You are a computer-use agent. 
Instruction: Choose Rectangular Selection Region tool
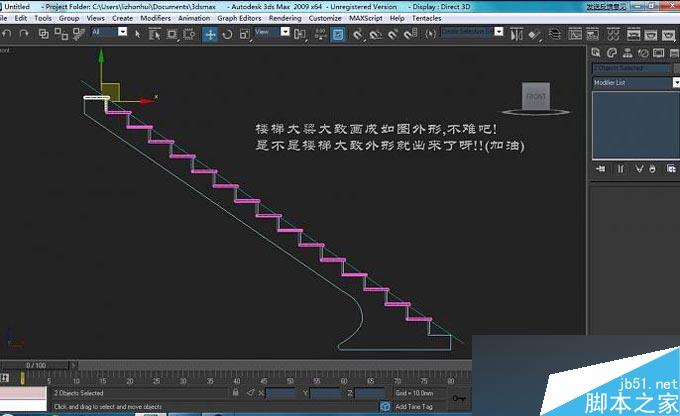pyautogui.click(x=172, y=34)
